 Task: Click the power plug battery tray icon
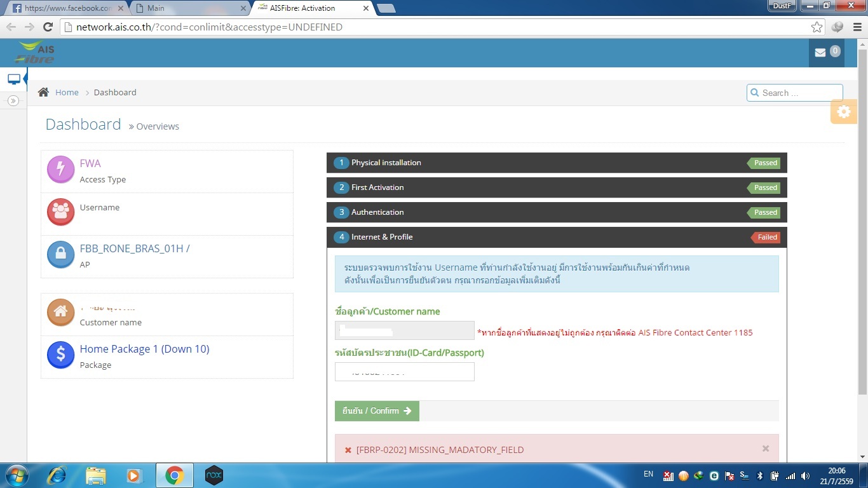[775, 476]
